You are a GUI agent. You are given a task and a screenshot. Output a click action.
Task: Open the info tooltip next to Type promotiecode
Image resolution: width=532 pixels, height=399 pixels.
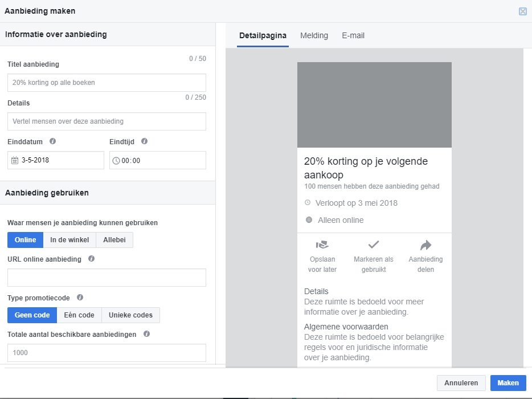click(79, 298)
